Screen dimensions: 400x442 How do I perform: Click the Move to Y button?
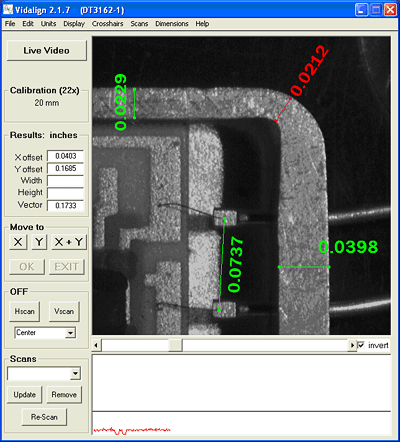(x=39, y=242)
